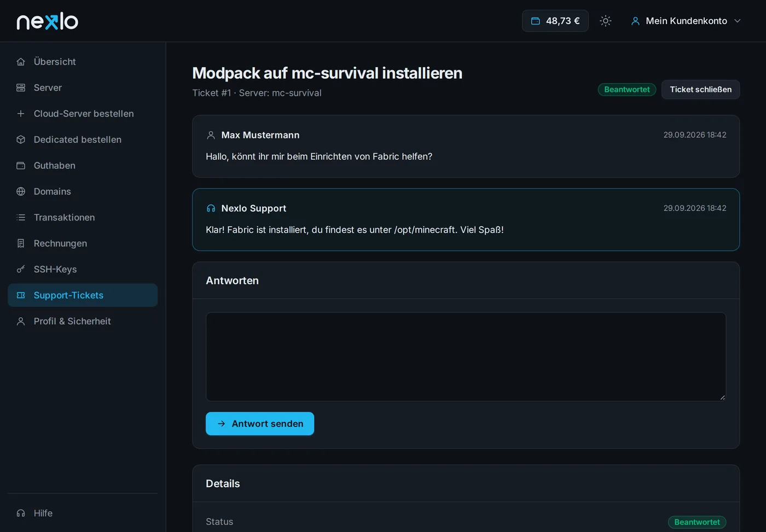The height and width of the screenshot is (532, 766).
Task: Click the Beantwortet badge near the title
Action: click(x=627, y=90)
